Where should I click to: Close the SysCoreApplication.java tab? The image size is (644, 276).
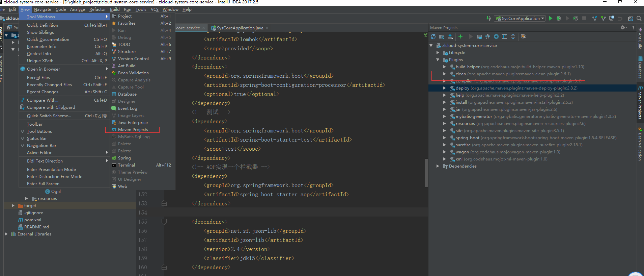(x=267, y=28)
